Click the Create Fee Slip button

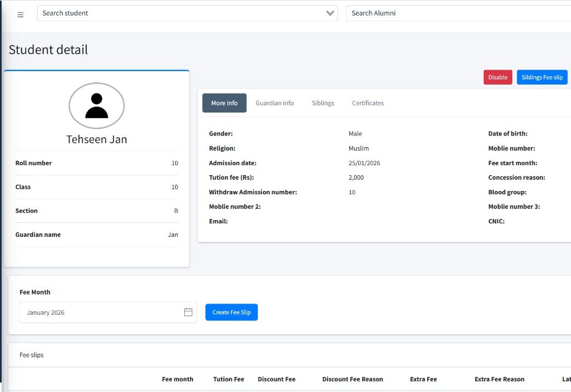(x=231, y=312)
